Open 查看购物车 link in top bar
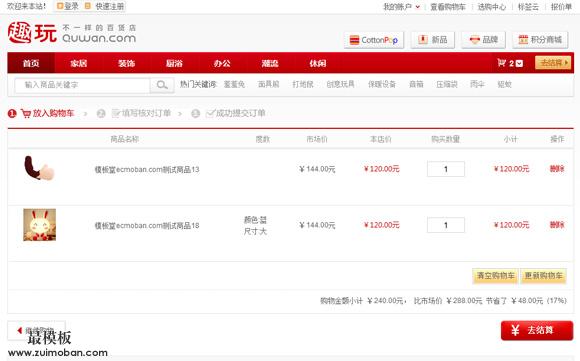The height and width of the screenshot is (361, 580). [x=448, y=7]
